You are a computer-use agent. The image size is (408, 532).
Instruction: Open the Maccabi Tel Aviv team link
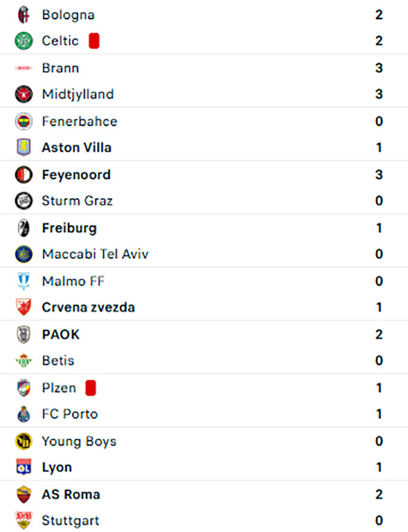click(x=95, y=254)
